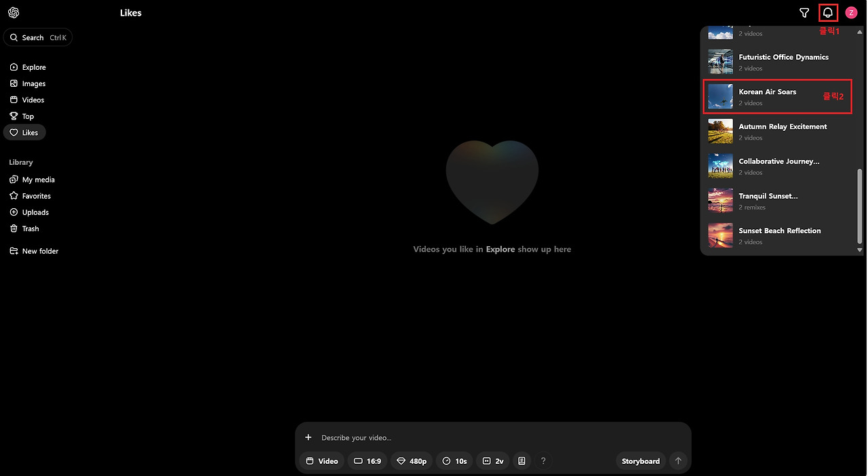Image resolution: width=868 pixels, height=476 pixels.
Task: Click the Favorites star icon
Action: (14, 196)
